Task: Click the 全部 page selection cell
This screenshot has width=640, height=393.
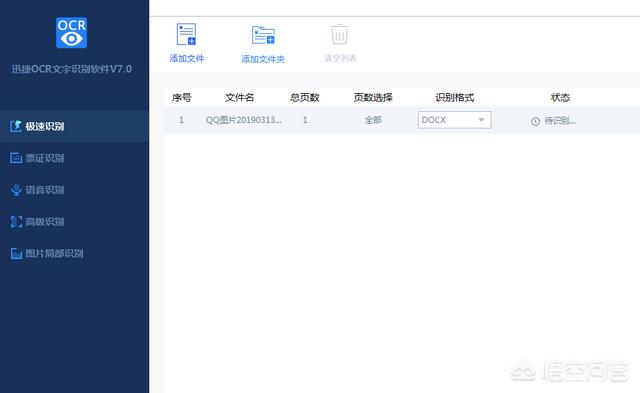Action: [373, 120]
